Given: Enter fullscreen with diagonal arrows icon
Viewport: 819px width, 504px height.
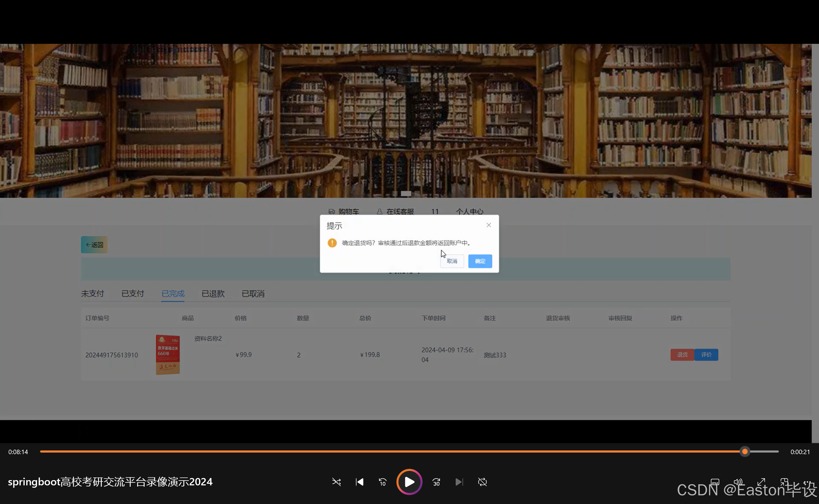Looking at the screenshot, I should point(761,482).
